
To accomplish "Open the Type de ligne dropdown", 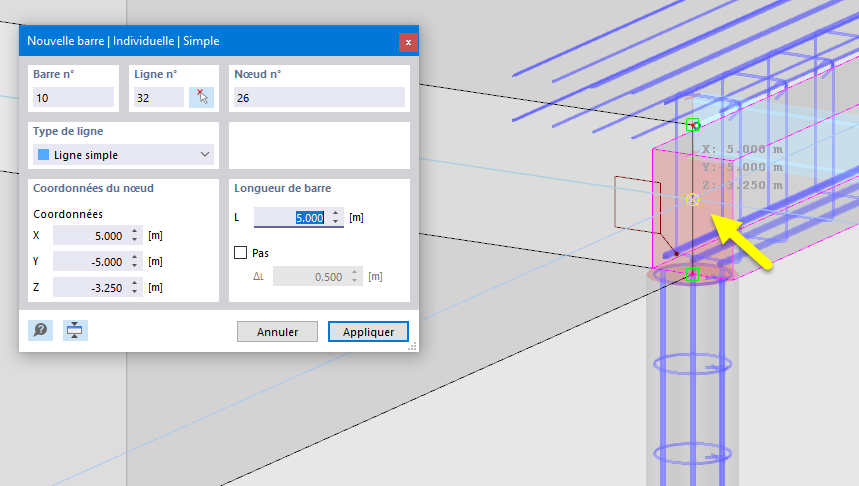I will 123,155.
